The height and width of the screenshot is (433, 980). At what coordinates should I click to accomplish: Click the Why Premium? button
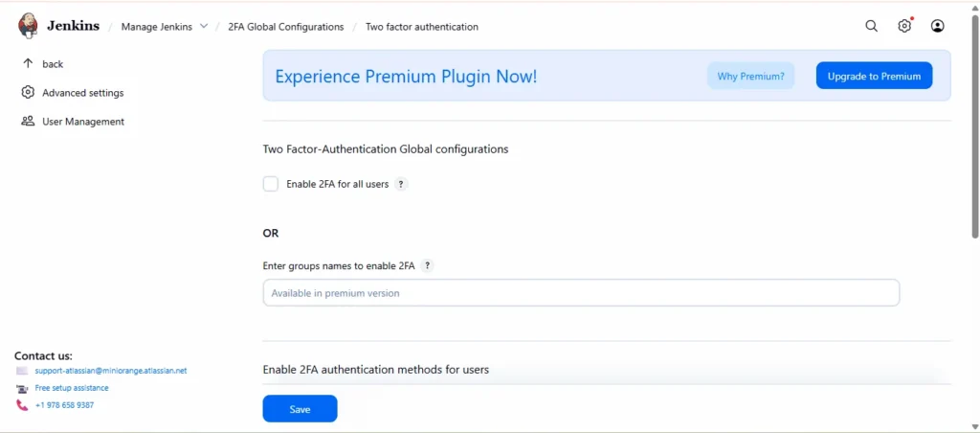pyautogui.click(x=750, y=76)
